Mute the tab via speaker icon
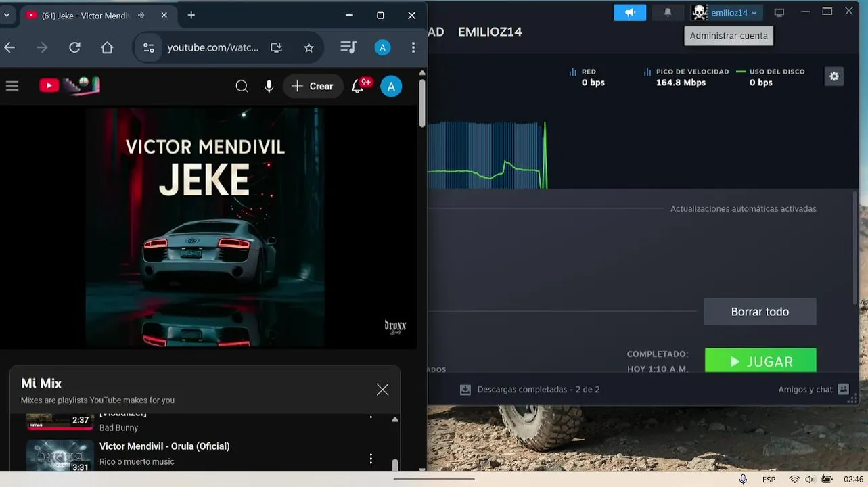Screen dimensions: 868x487 coord(141,15)
